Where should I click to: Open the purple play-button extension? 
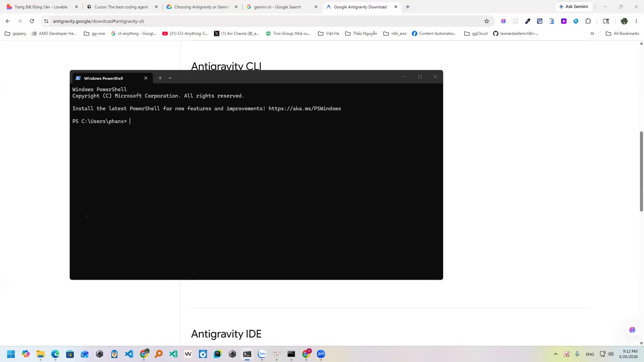point(564,21)
